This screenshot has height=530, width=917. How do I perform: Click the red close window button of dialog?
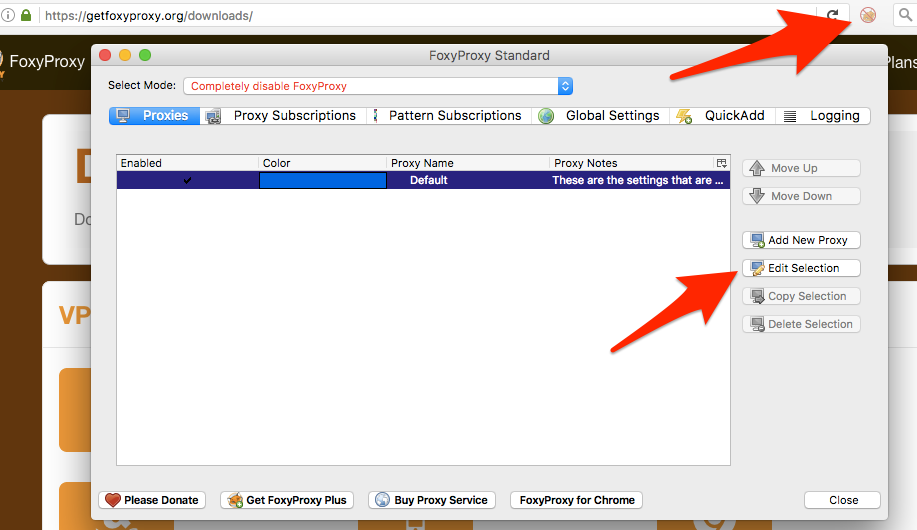[x=105, y=55]
